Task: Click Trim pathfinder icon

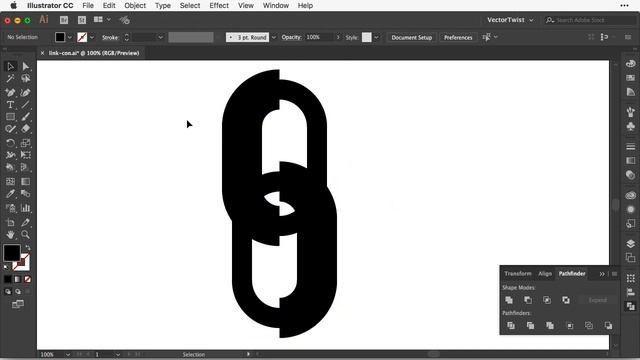Action: (x=530, y=325)
